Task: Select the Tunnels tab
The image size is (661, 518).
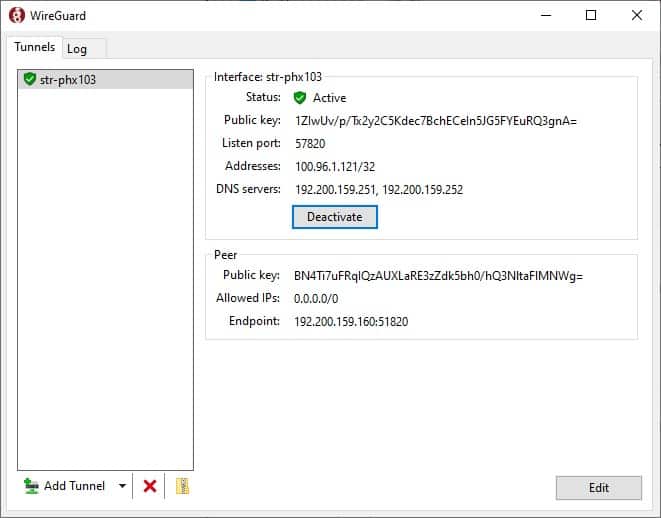Action: 35,47
